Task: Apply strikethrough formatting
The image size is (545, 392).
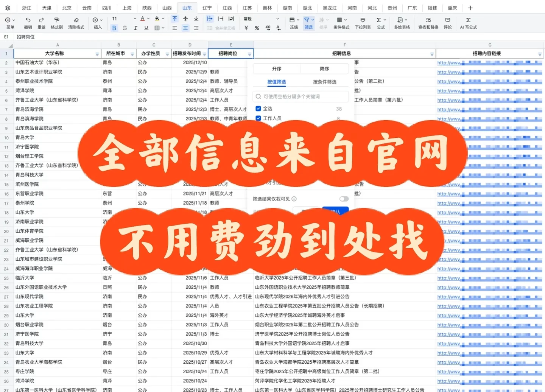Action: (125, 28)
